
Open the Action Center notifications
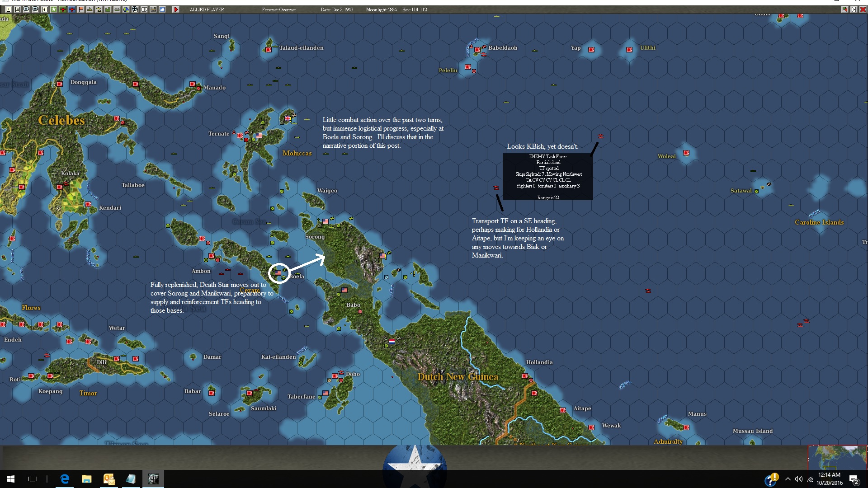854,479
